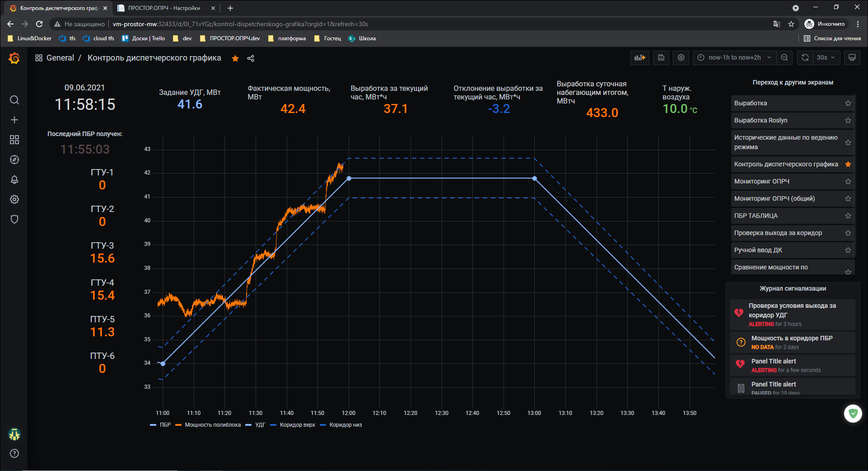
Task: Share the dashboard via the share icon
Action: tap(251, 58)
